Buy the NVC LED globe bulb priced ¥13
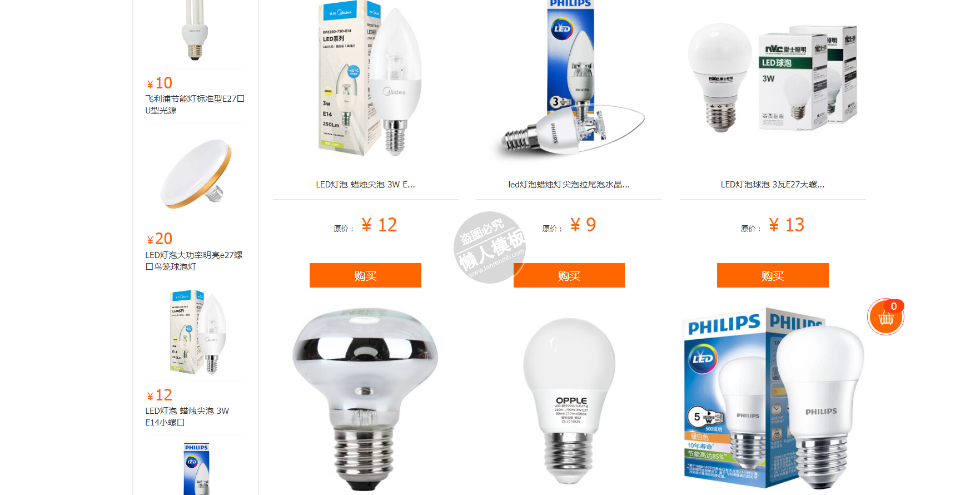The image size is (980, 495). pos(773,275)
